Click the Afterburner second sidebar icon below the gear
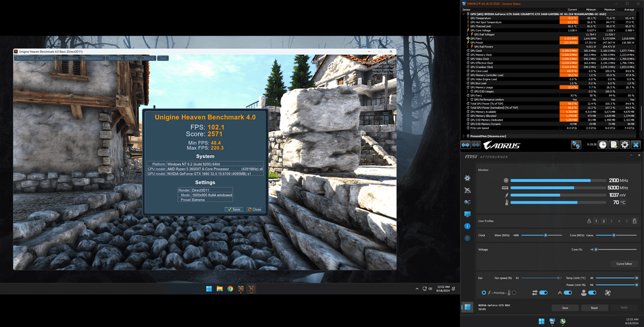This screenshot has height=327, width=644. click(x=467, y=190)
